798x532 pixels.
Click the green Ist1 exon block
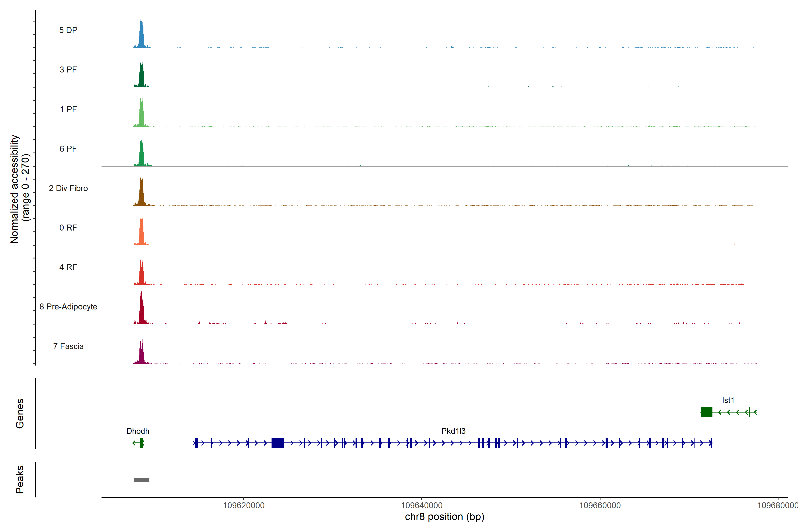pyautogui.click(x=706, y=412)
